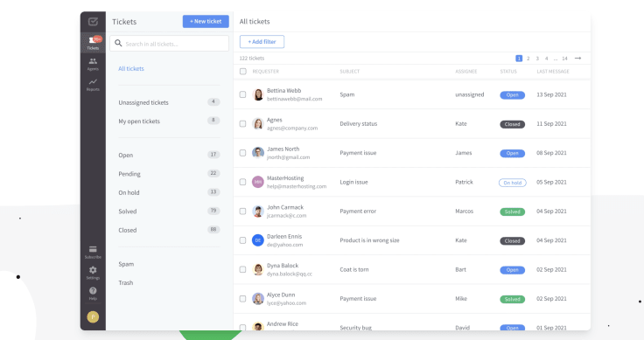The height and width of the screenshot is (340, 644).
Task: Click Dyna Balock's avatar
Action: pos(258,269)
